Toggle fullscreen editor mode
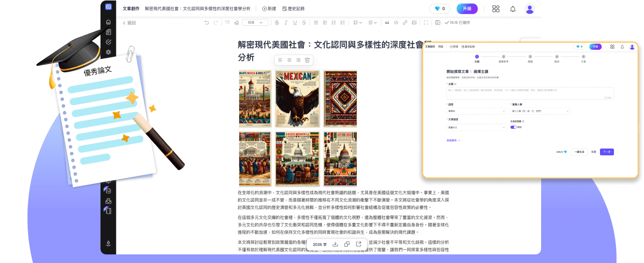644x263 pixels. click(x=426, y=22)
